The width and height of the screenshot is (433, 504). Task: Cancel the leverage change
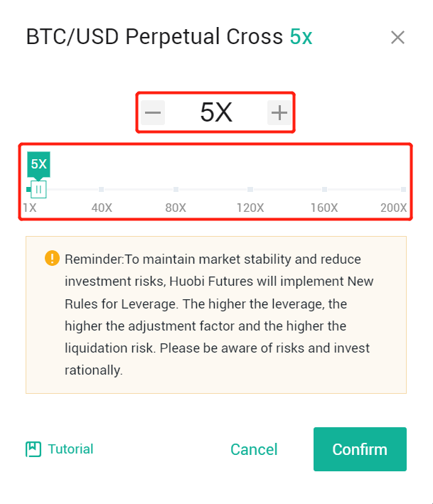click(x=254, y=449)
